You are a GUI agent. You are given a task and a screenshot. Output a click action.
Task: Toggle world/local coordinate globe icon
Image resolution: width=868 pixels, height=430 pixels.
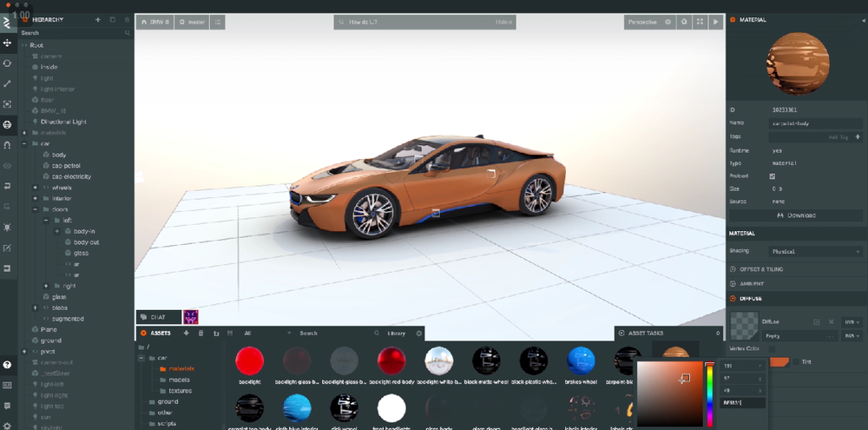7,125
